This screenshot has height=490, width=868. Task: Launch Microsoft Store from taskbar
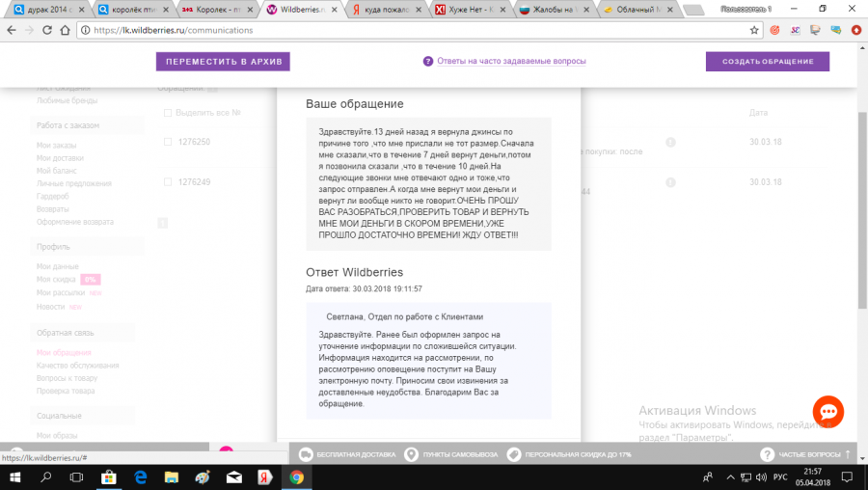tap(108, 477)
